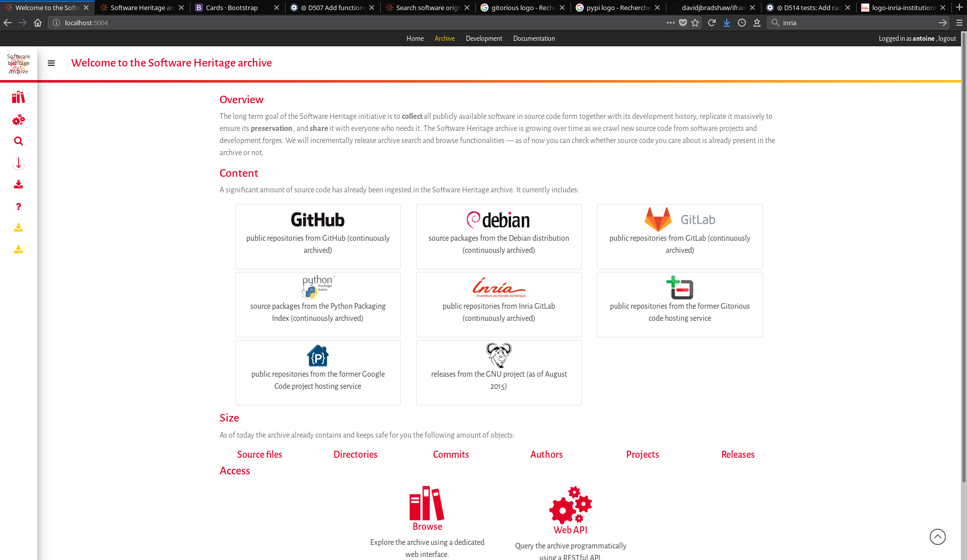Open the page actions three-dots menu
Image resolution: width=967 pixels, height=560 pixels.
[671, 23]
